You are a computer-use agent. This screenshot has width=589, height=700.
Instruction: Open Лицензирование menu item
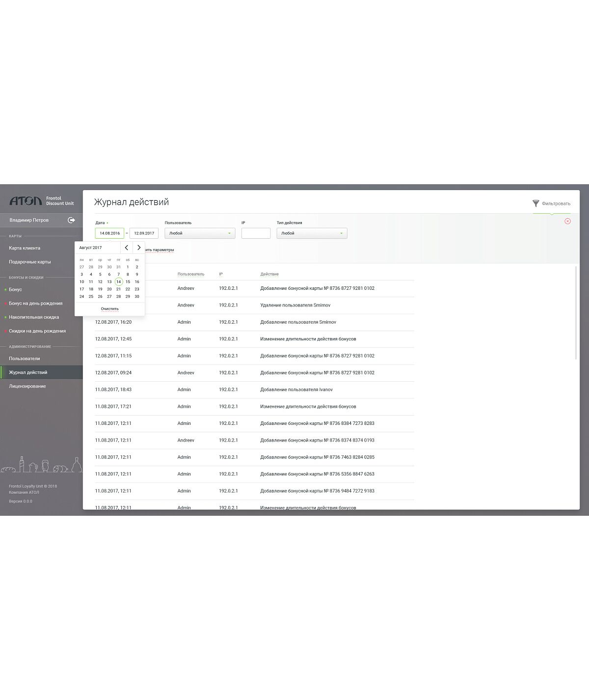point(27,386)
